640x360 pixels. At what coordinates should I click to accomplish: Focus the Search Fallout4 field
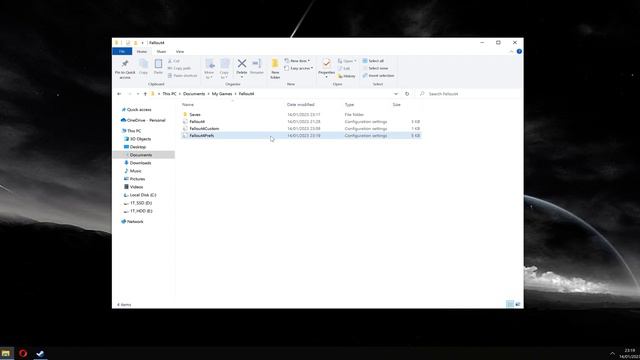tap(469, 94)
